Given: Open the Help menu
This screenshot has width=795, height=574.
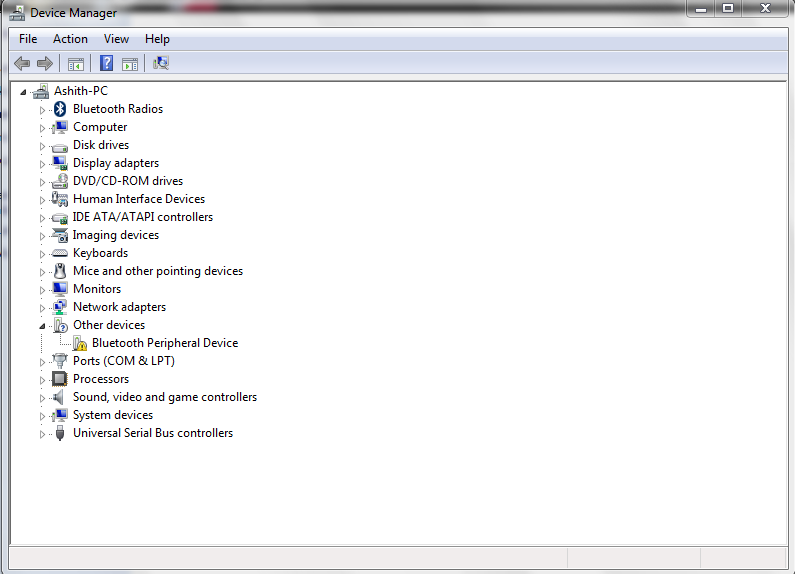Looking at the screenshot, I should coord(157,39).
